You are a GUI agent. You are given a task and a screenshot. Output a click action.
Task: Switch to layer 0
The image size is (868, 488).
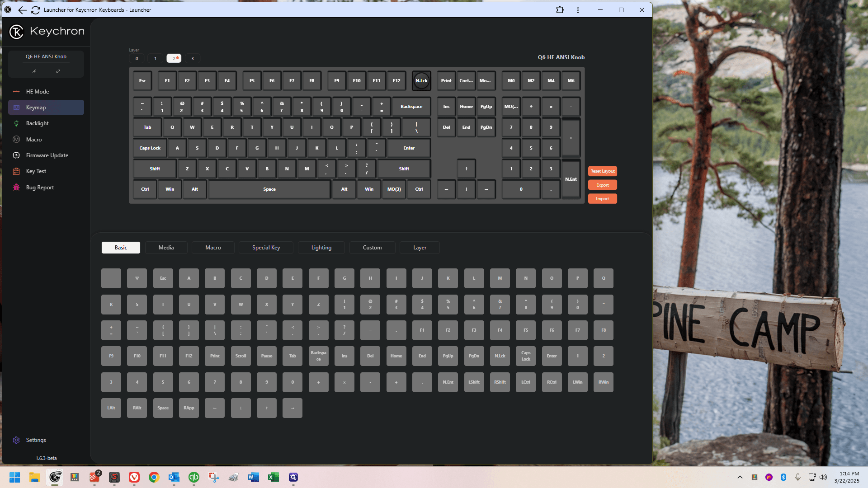[x=137, y=58]
